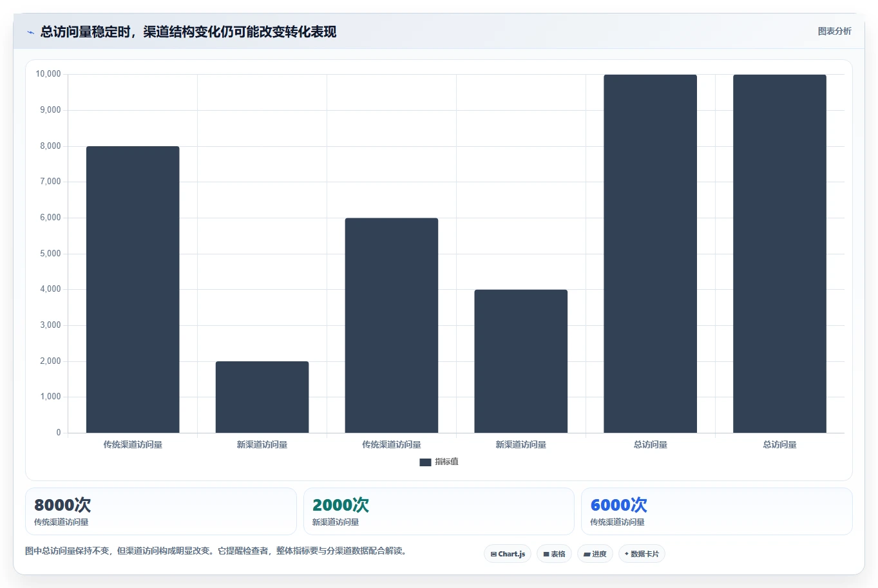Click the 6,000-high 传统渠道访问量 bar
Image resolution: width=878 pixels, height=588 pixels.
click(x=392, y=325)
